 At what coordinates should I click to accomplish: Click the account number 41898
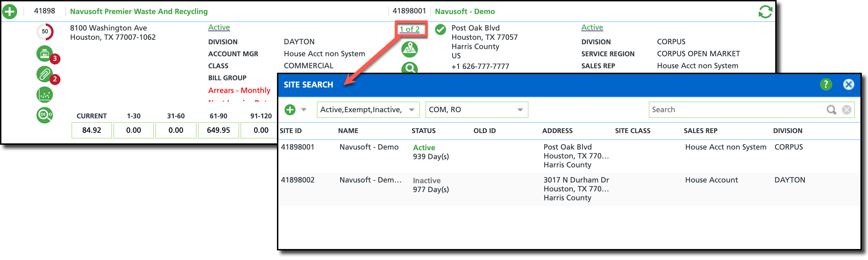[x=45, y=11]
